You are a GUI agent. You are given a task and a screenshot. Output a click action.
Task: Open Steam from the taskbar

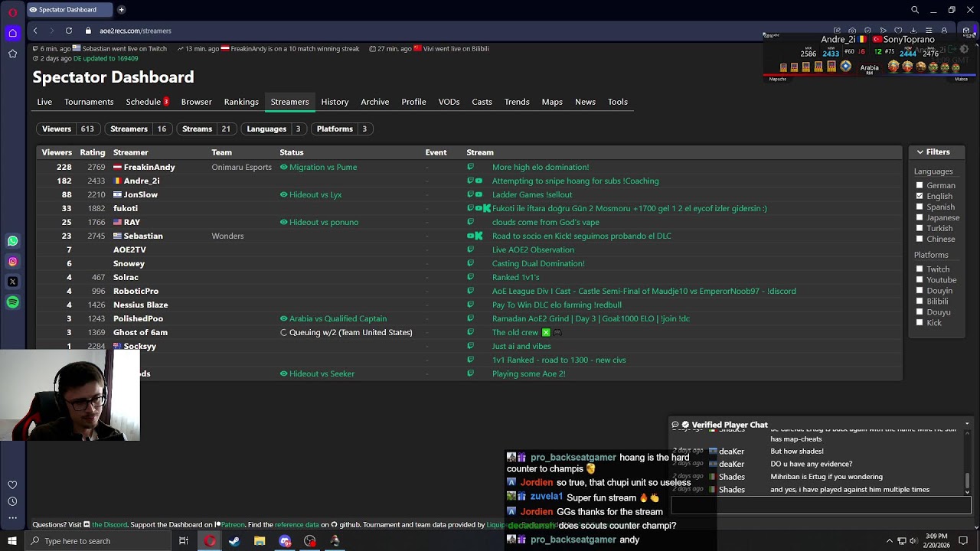[234, 541]
